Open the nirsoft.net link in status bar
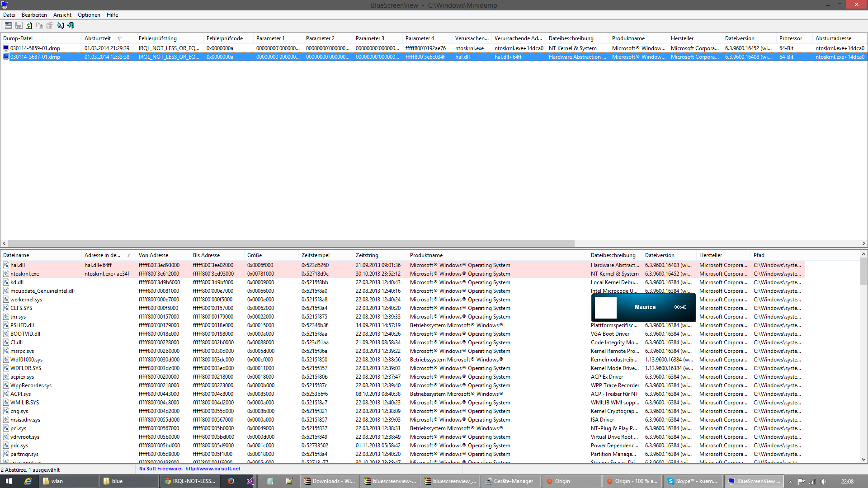This screenshot has width=868, height=488. [212, 469]
